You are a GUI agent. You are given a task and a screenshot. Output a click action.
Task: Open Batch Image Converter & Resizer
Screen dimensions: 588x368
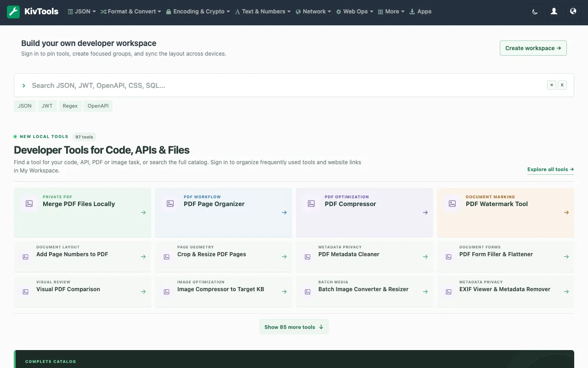click(364, 291)
